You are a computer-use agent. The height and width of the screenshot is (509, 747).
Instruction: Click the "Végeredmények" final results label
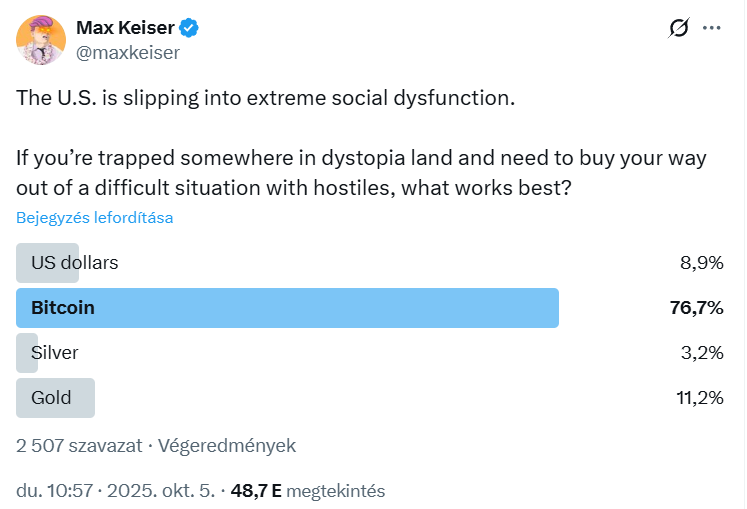point(229,445)
